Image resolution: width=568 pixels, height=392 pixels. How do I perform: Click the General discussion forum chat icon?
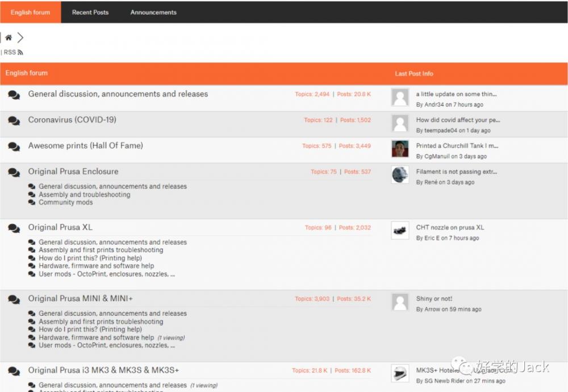14,95
